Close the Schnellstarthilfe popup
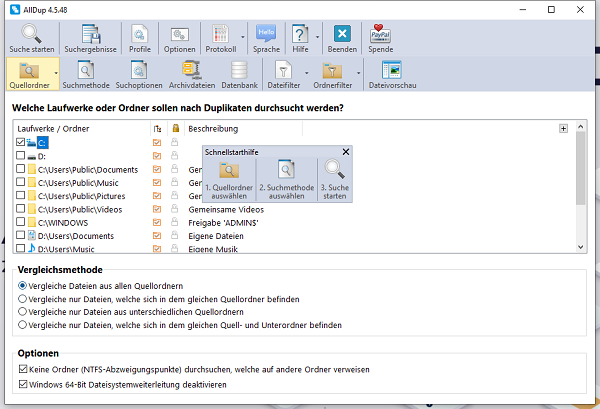 (x=346, y=152)
